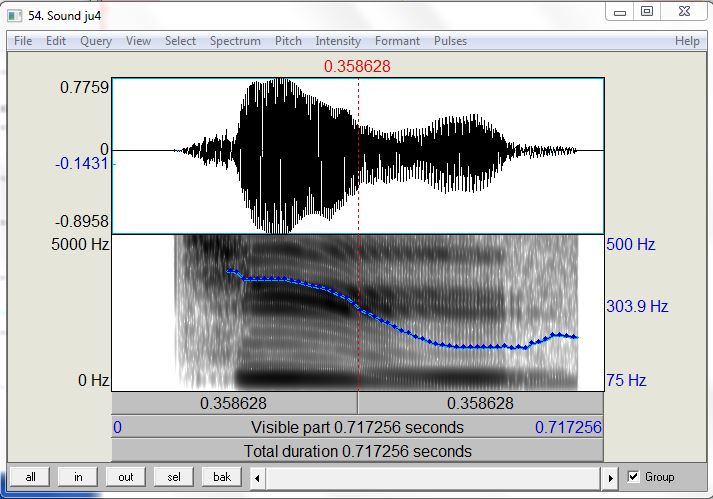Play the left 0.358628 segment bar
713x499 pixels.
click(x=234, y=403)
